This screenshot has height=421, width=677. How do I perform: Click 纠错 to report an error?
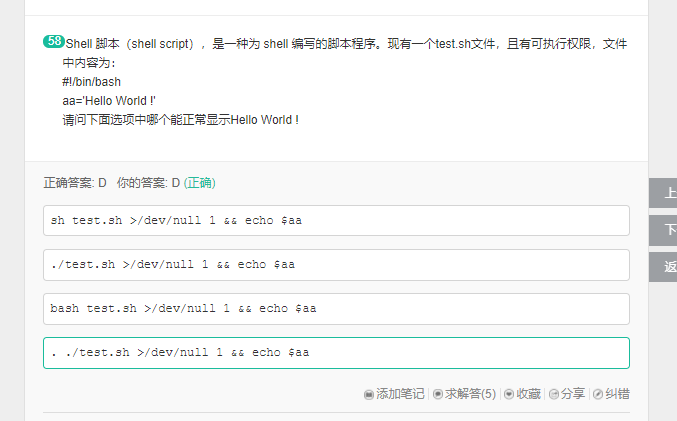click(617, 394)
